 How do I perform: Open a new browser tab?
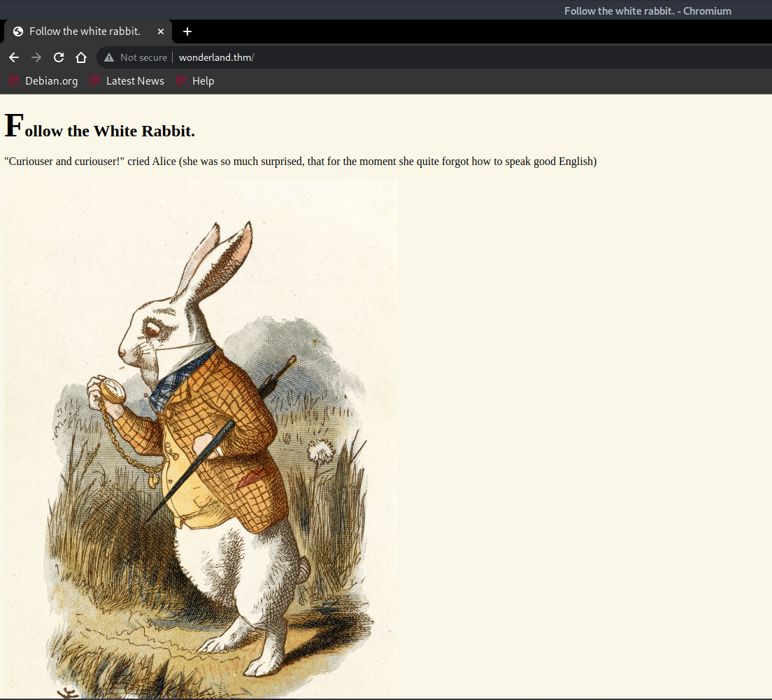click(187, 31)
